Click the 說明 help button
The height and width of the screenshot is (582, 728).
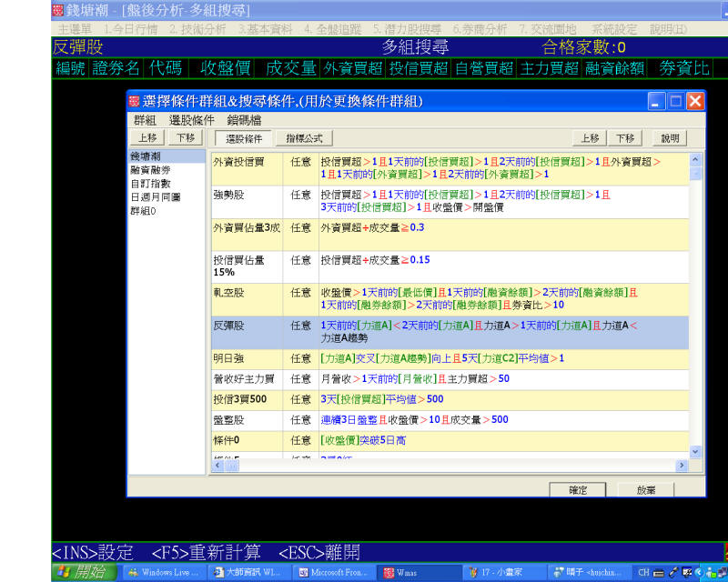pos(670,138)
